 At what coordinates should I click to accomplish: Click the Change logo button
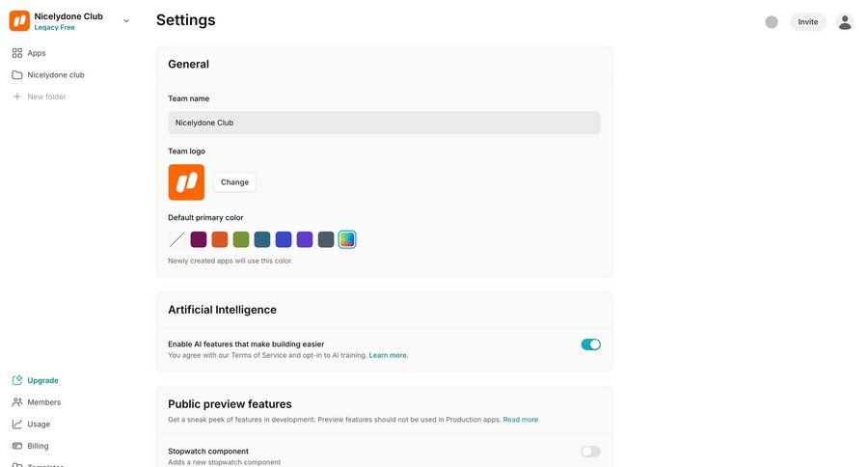pyautogui.click(x=234, y=182)
